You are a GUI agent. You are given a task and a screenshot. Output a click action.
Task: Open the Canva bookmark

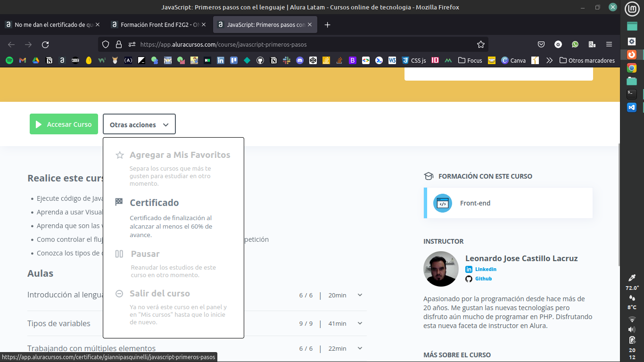513,60
